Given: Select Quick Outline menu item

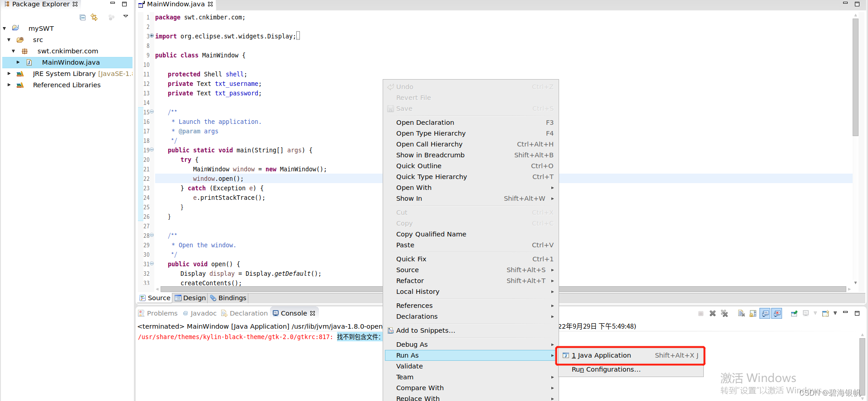Looking at the screenshot, I should [471, 166].
